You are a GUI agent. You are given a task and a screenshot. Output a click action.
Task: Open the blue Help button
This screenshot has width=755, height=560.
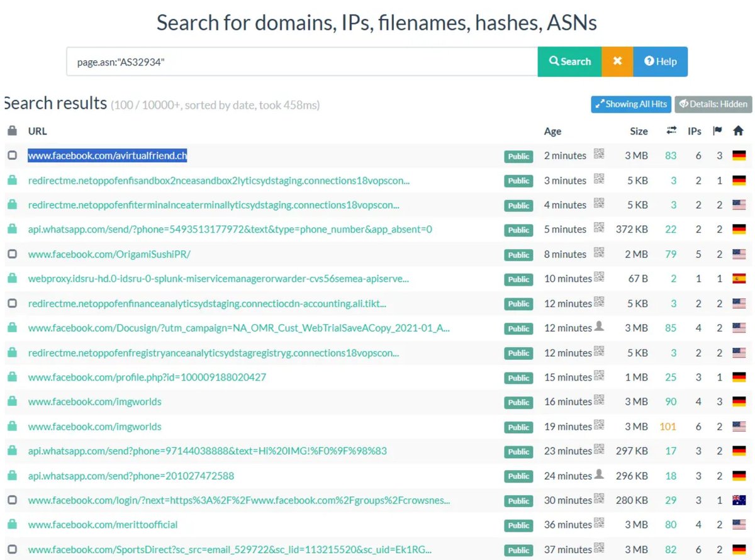[x=660, y=61]
